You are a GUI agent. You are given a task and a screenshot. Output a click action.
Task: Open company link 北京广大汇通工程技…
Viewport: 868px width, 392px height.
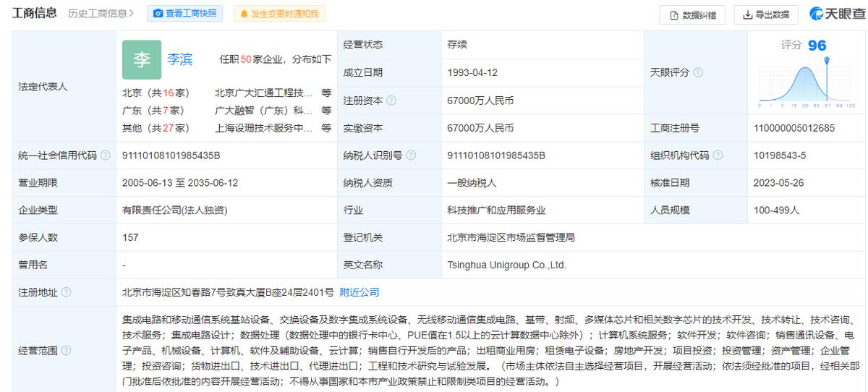263,93
